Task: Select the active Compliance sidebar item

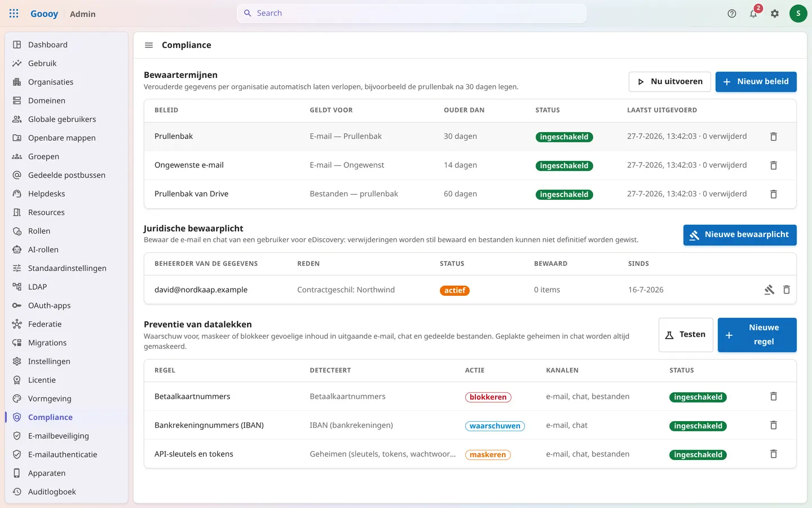Action: 67,417
